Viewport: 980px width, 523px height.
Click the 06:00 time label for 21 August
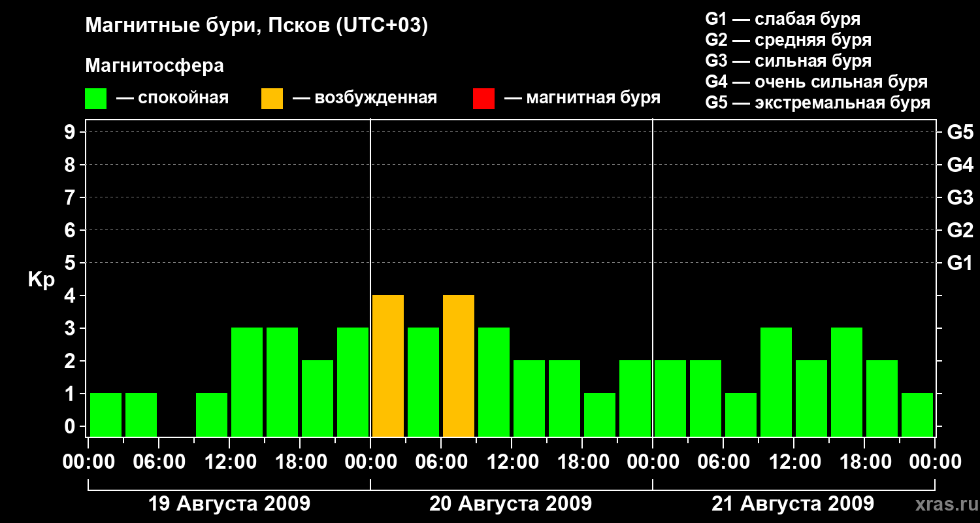tap(723, 462)
